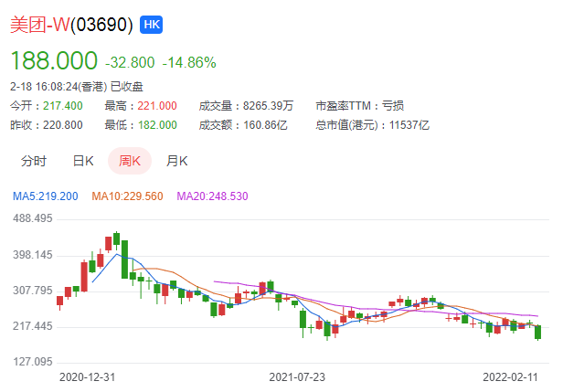Click the 2022-02-11 date axis label
Viewport: 563px width, 392px height.
pyautogui.click(x=510, y=377)
